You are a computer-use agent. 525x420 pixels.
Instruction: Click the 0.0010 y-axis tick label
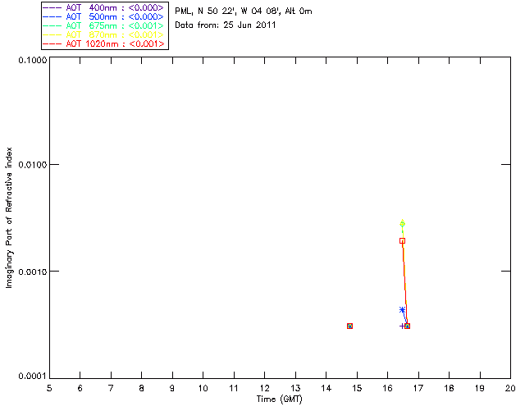pos(32,272)
